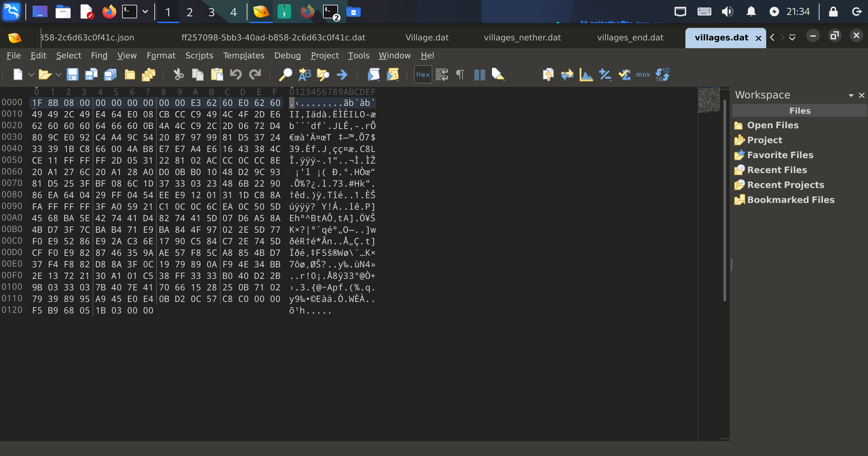The height and width of the screenshot is (456, 868).
Task: Click the Compare files icon
Action: [x=567, y=74]
